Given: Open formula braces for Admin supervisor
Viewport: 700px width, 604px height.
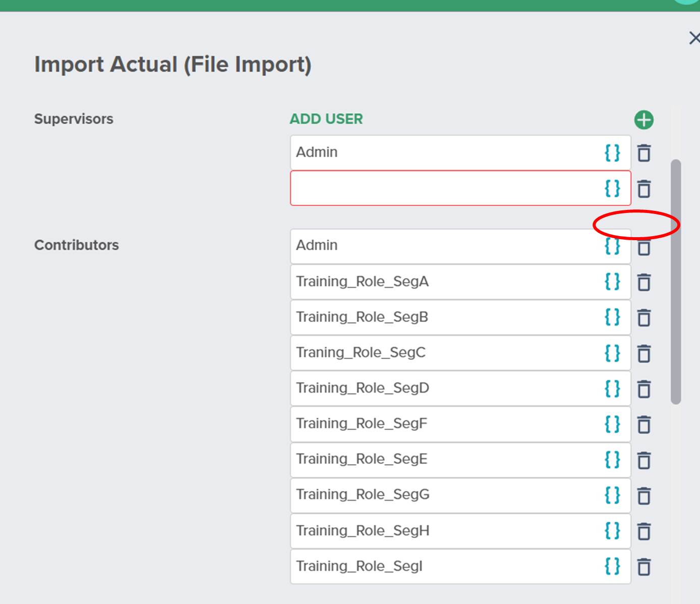Looking at the screenshot, I should click(612, 152).
